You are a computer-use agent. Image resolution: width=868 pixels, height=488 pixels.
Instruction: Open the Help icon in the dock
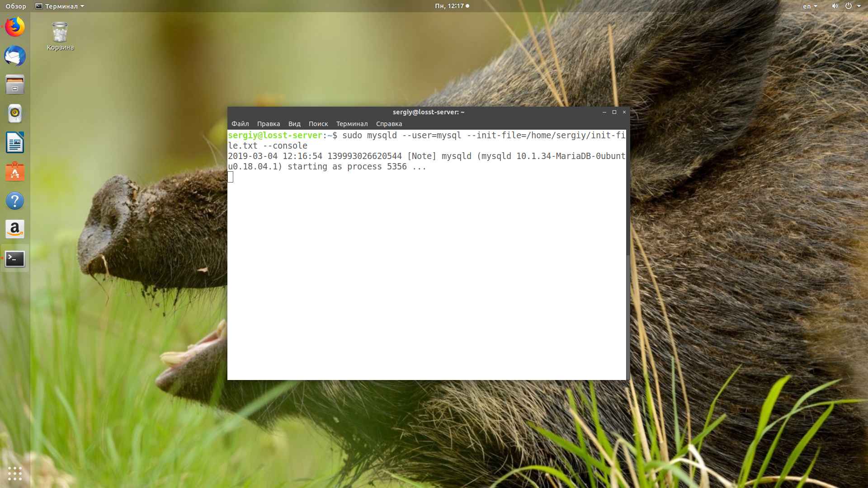[x=15, y=201]
